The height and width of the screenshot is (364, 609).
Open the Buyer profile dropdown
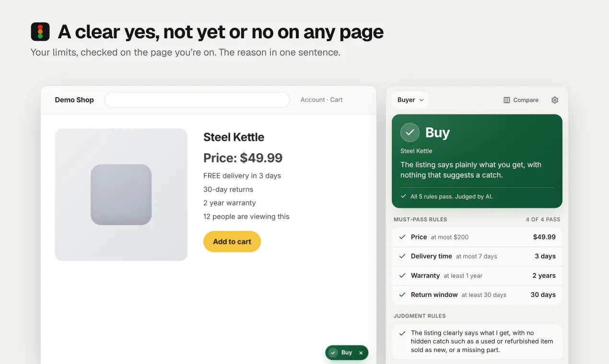click(x=410, y=100)
